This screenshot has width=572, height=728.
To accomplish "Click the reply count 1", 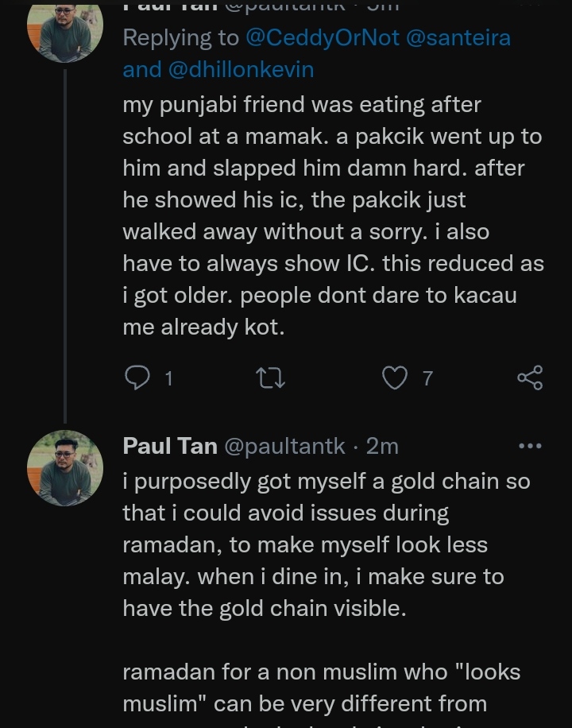I will [168, 378].
